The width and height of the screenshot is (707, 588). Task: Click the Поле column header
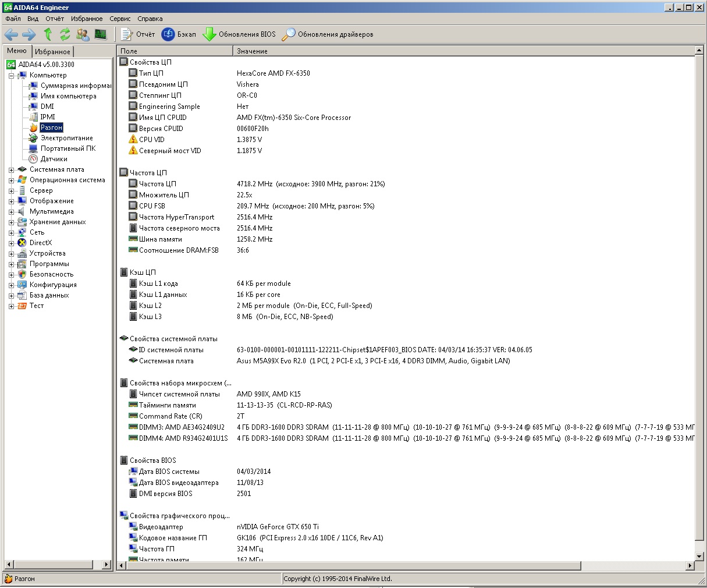(x=175, y=51)
